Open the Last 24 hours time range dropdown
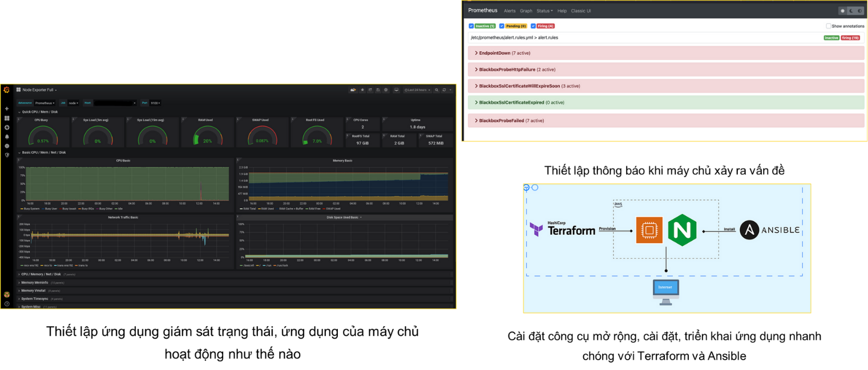The height and width of the screenshot is (370, 868). pyautogui.click(x=417, y=90)
